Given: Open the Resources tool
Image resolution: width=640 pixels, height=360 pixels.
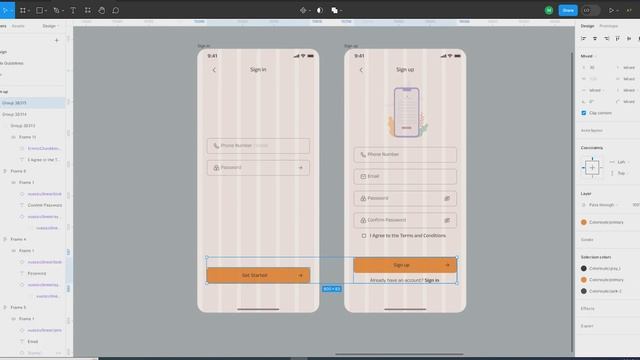Looking at the screenshot, I should 87,10.
